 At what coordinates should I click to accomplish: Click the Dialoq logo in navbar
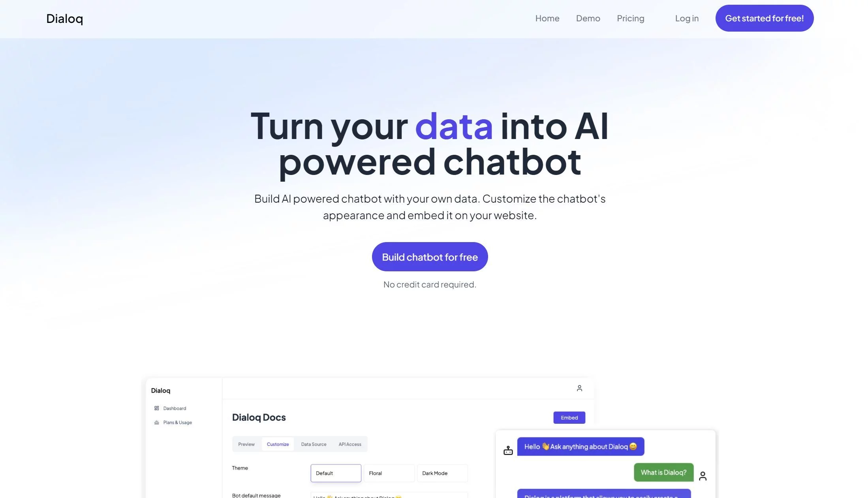pos(64,18)
